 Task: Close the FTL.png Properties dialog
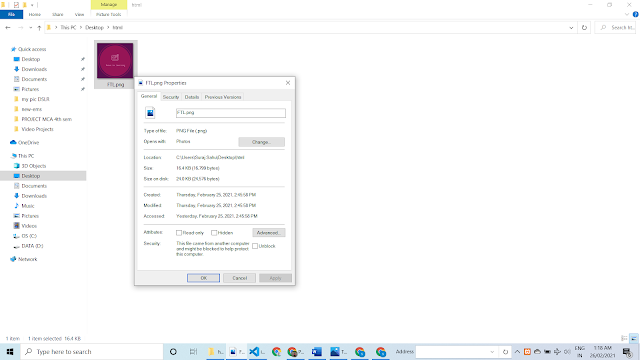click(288, 83)
